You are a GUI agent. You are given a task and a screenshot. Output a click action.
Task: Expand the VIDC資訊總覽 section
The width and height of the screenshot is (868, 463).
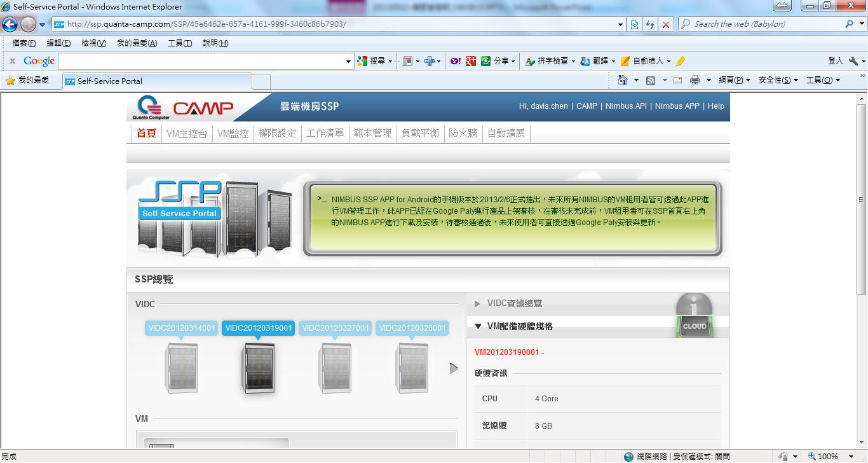point(515,303)
